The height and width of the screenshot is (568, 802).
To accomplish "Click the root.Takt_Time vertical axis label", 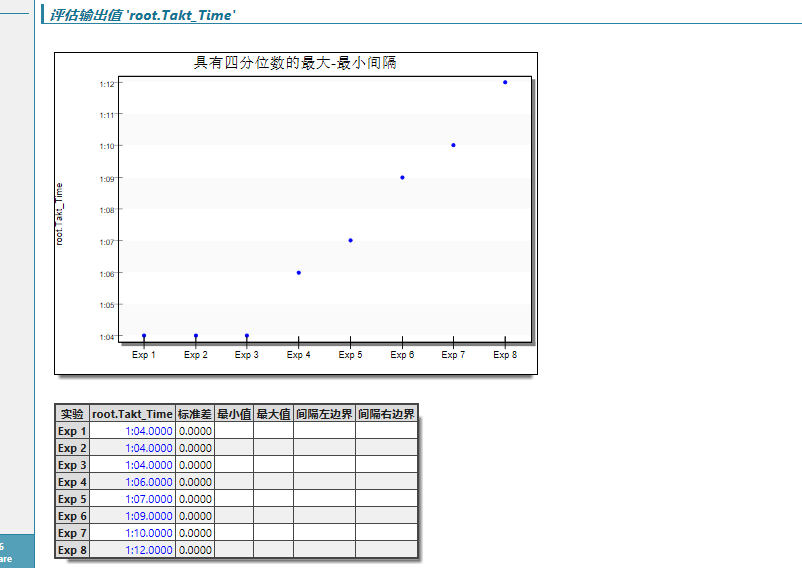I will (59, 214).
